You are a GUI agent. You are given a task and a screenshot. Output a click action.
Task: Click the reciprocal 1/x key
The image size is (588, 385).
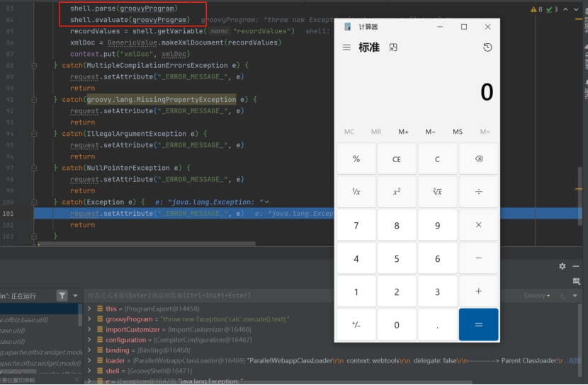356,192
